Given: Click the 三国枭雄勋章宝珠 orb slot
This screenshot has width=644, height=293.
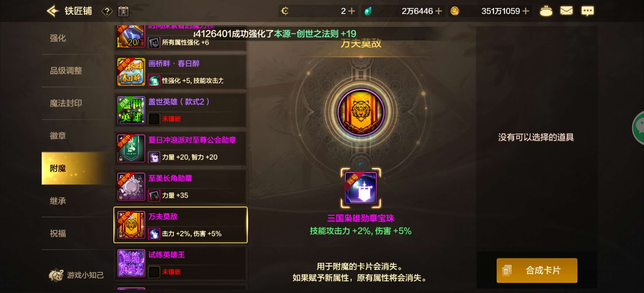Looking at the screenshot, I should pyautogui.click(x=361, y=188).
